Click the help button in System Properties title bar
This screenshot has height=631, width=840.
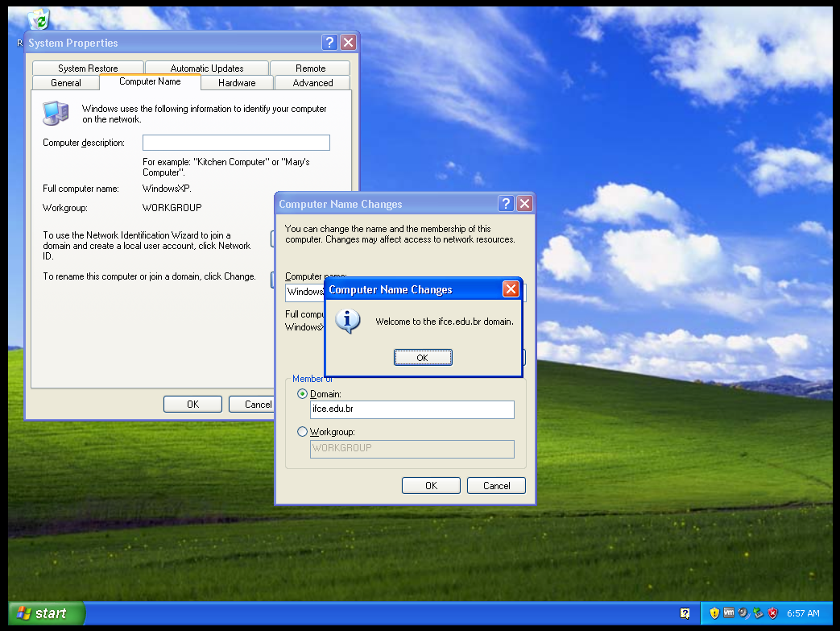click(x=329, y=43)
